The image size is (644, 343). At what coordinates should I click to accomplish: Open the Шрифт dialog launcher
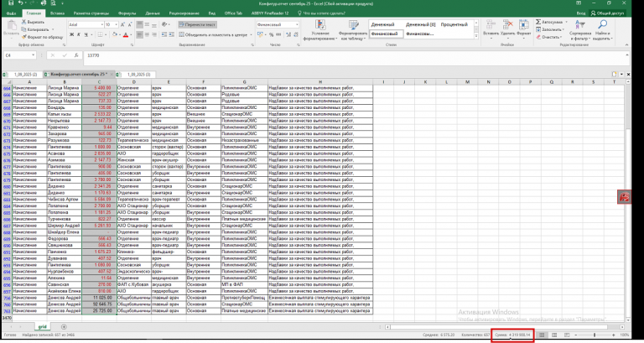pos(132,44)
